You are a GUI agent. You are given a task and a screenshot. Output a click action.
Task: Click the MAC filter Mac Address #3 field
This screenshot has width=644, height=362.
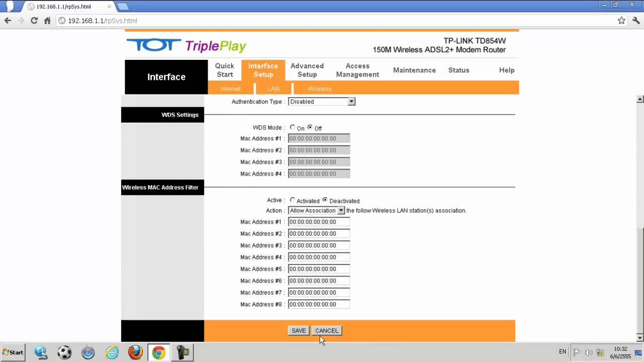point(319,245)
